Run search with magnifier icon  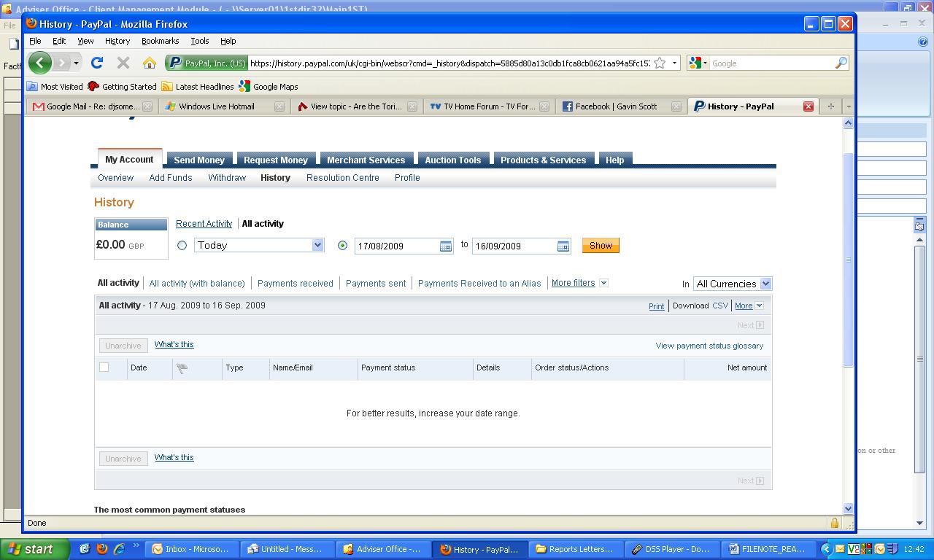[841, 63]
